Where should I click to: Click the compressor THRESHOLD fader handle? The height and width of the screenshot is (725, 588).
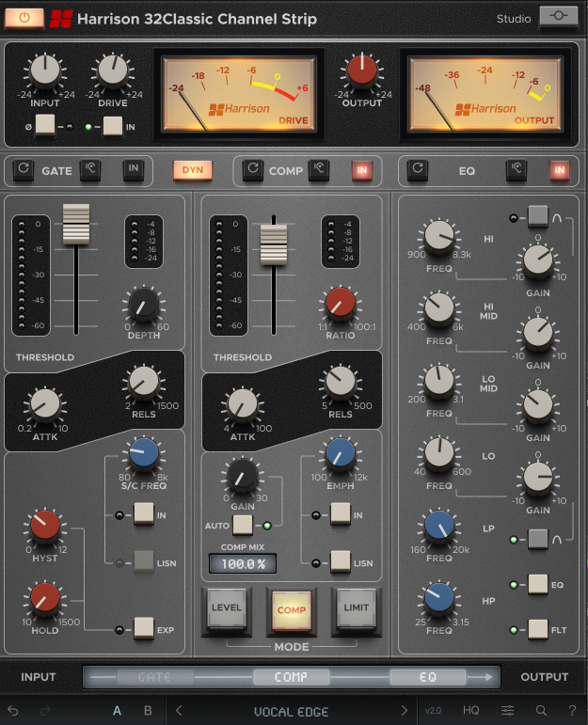click(274, 244)
